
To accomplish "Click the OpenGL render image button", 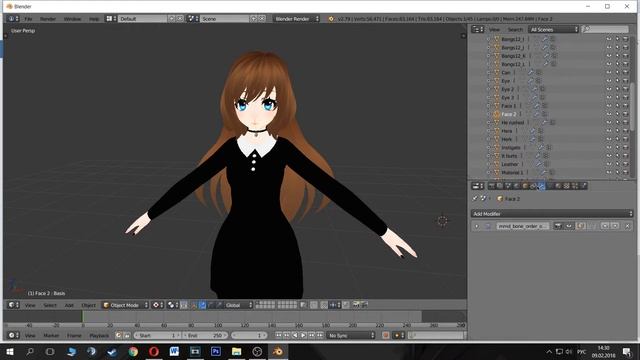I will tap(356, 305).
